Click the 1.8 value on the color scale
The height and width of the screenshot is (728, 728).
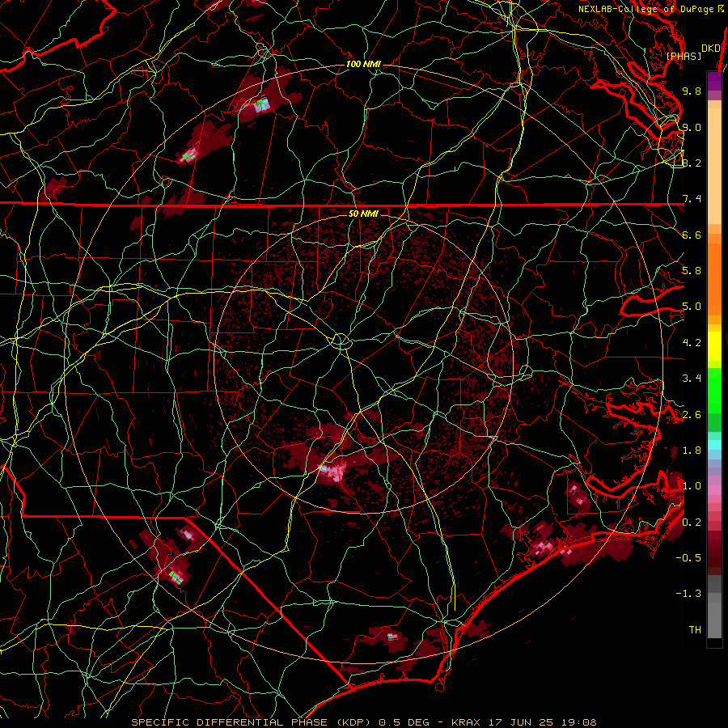click(x=692, y=451)
